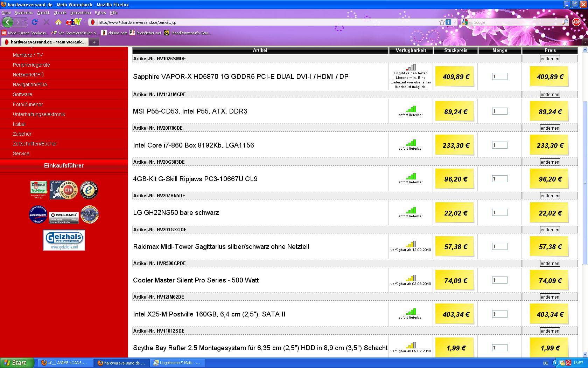
Task: Open the Hilfe menu
Action: pos(114,13)
